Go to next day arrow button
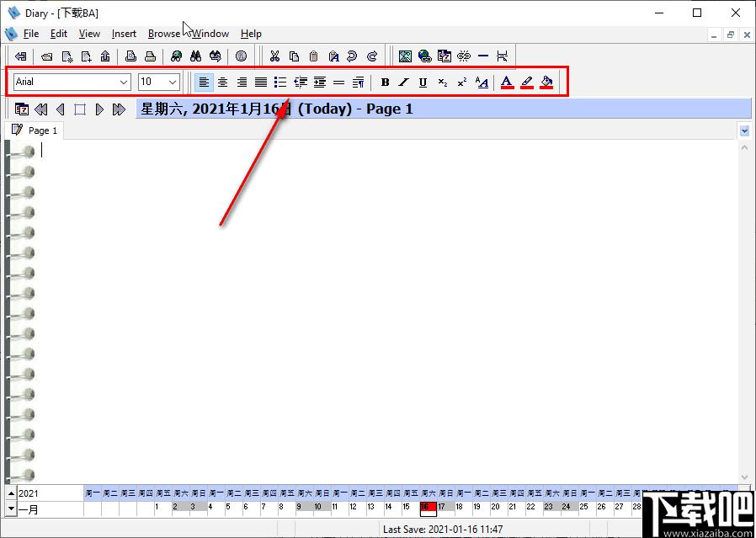The width and height of the screenshot is (756, 538). click(x=100, y=109)
